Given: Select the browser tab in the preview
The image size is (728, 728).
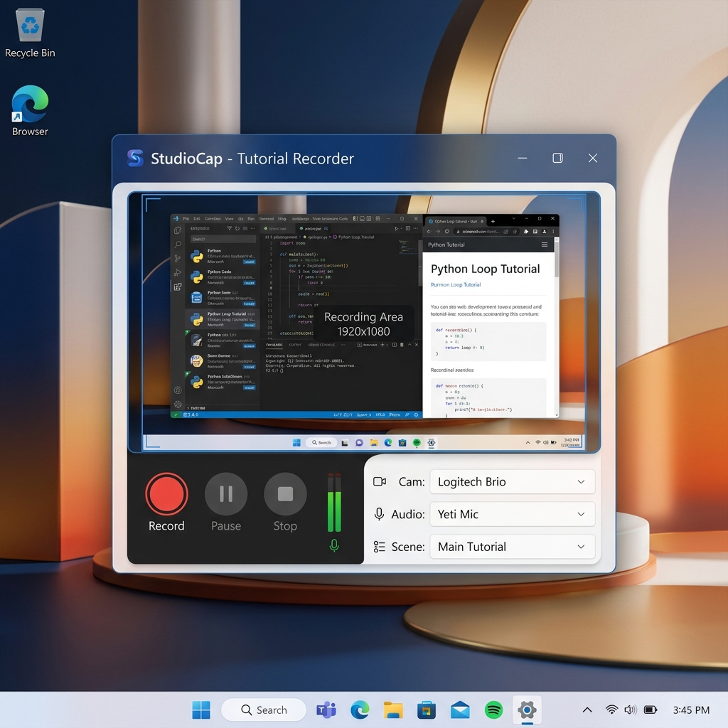Looking at the screenshot, I should pos(456,222).
